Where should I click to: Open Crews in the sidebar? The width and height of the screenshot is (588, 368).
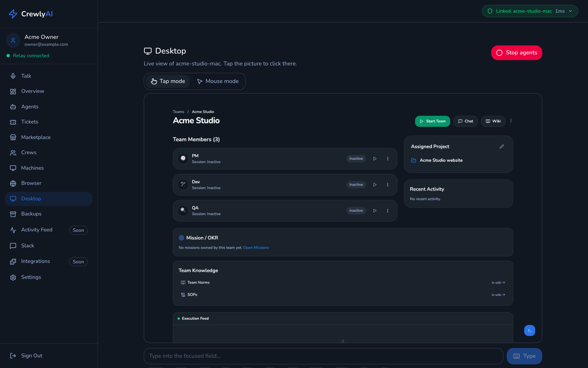tap(49, 153)
